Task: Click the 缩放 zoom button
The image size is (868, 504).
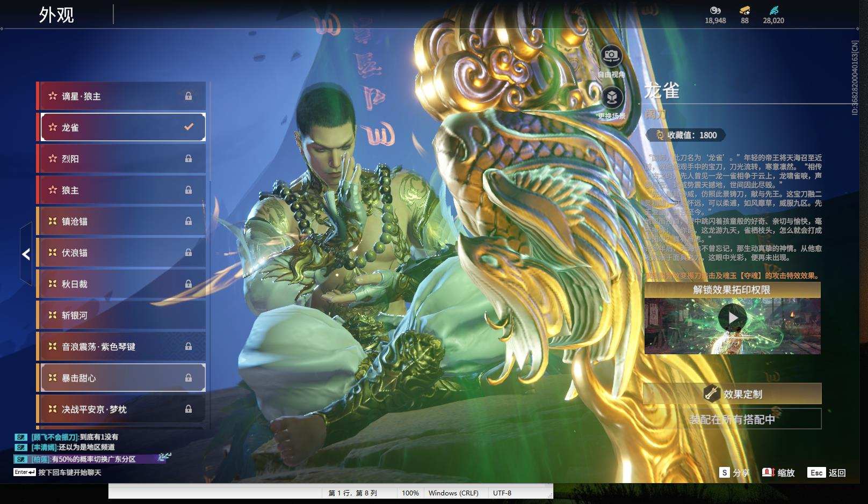Action: coord(778,472)
